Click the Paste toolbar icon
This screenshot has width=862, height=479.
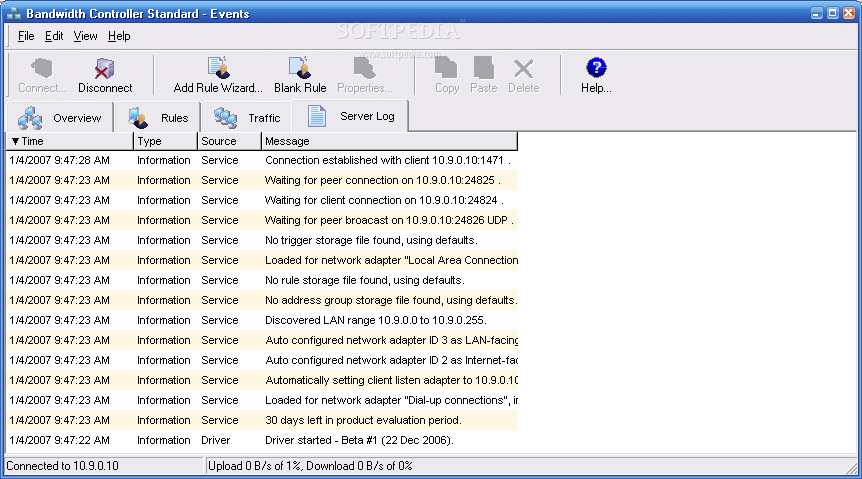pos(484,75)
